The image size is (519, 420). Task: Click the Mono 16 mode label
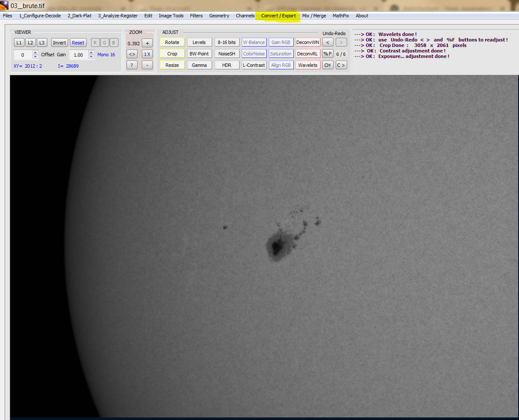tap(106, 55)
